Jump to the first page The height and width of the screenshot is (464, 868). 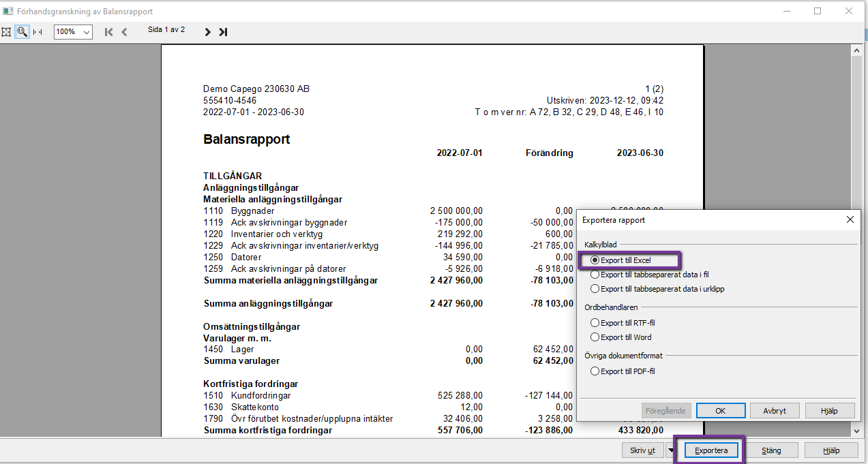pyautogui.click(x=109, y=32)
